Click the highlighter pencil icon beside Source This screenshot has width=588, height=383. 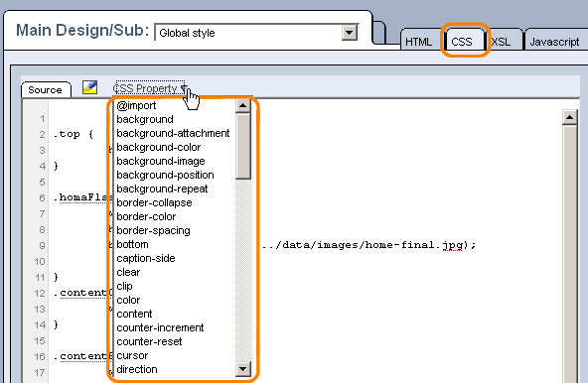[x=90, y=87]
